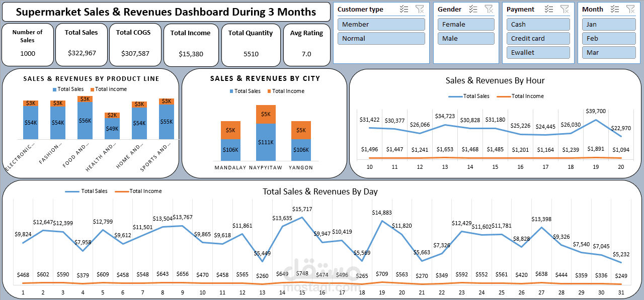Select Mar in the Month slicer

click(609, 52)
